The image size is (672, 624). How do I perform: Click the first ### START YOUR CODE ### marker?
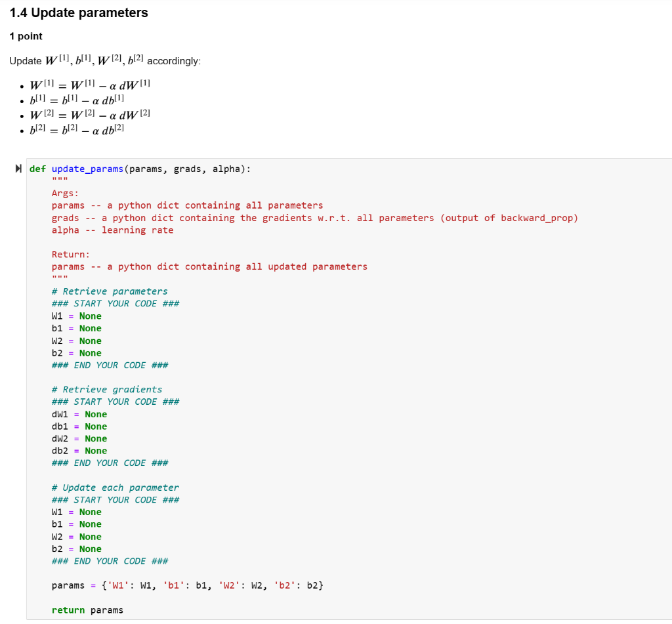(x=115, y=303)
